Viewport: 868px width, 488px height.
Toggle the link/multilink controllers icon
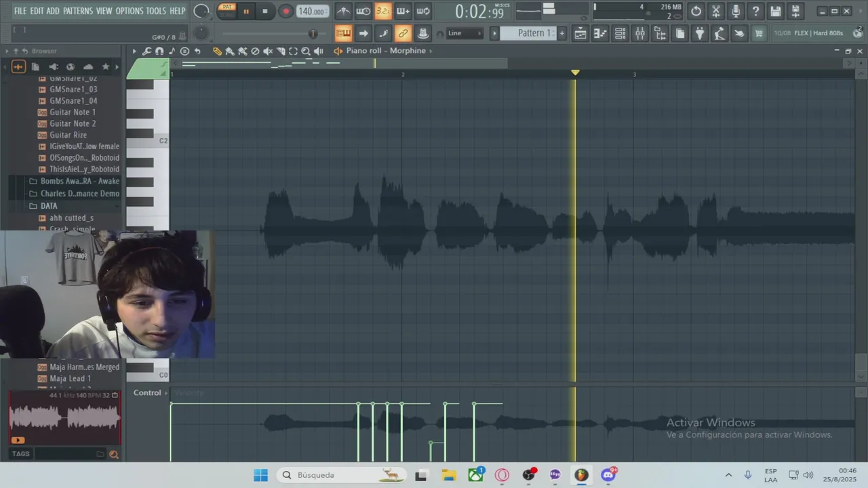coord(403,33)
